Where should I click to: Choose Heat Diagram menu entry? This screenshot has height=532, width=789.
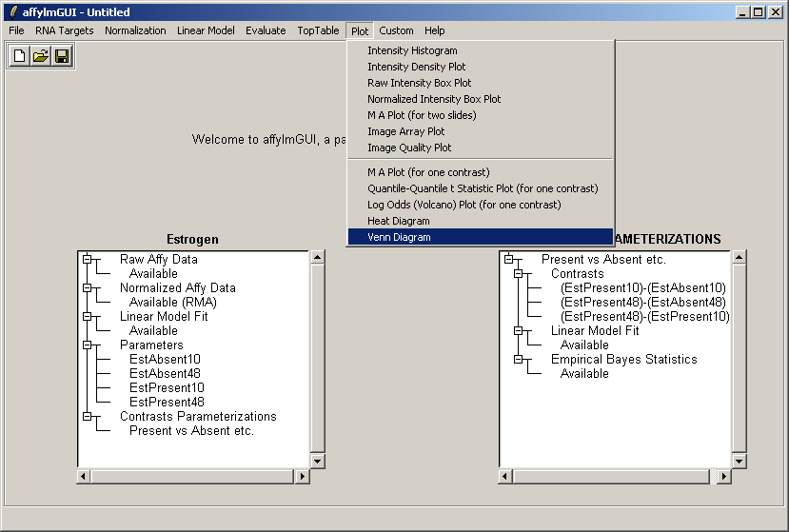click(x=398, y=221)
